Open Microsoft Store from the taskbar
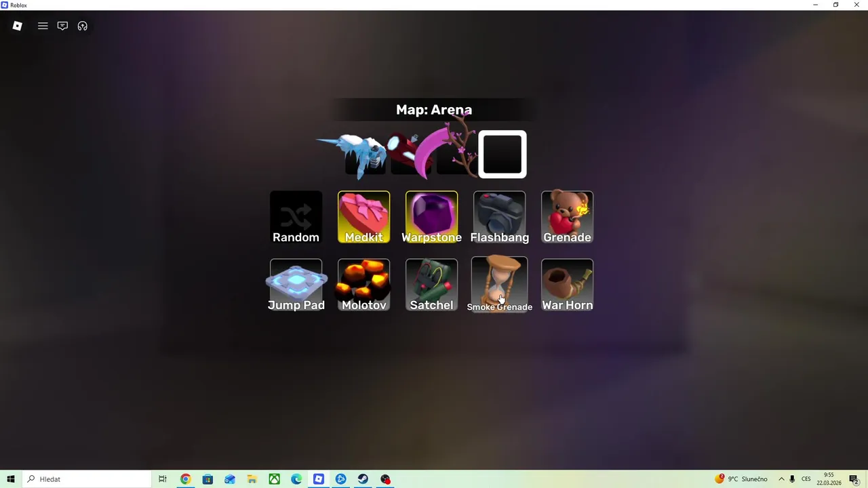The image size is (868, 488). [208, 479]
